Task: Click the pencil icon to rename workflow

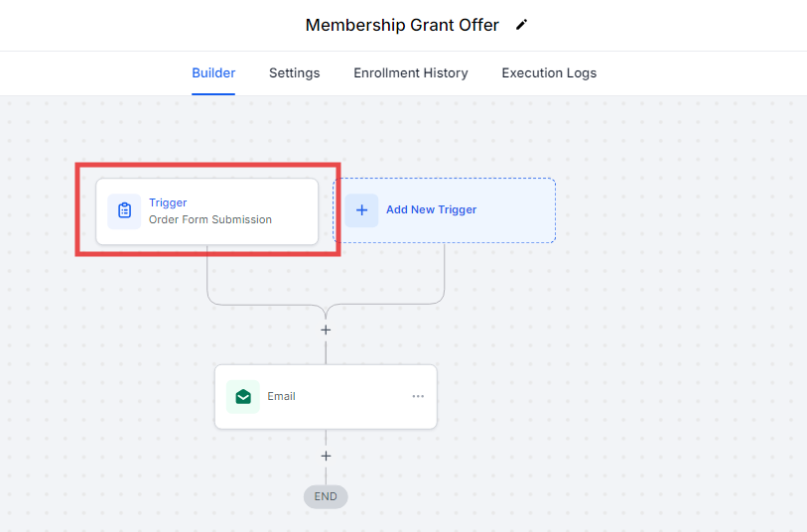Action: click(522, 25)
